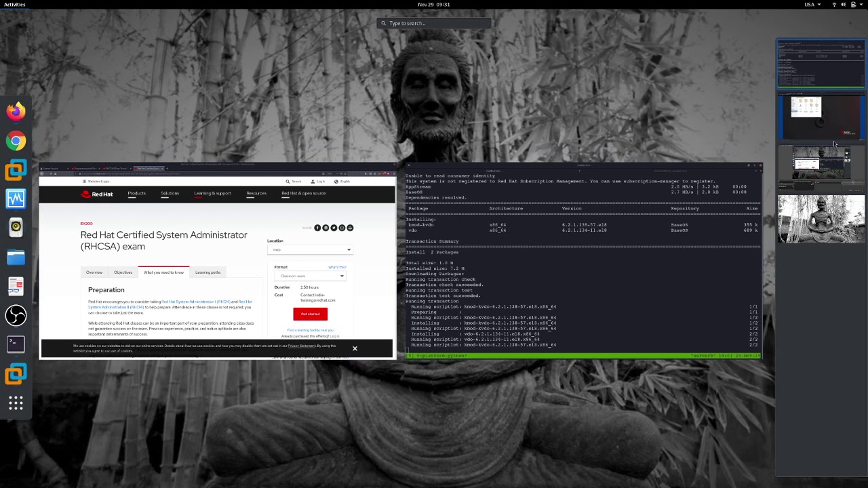Image resolution: width=868 pixels, height=488 pixels.
Task: Open the Files manager from the dock
Action: [x=16, y=257]
